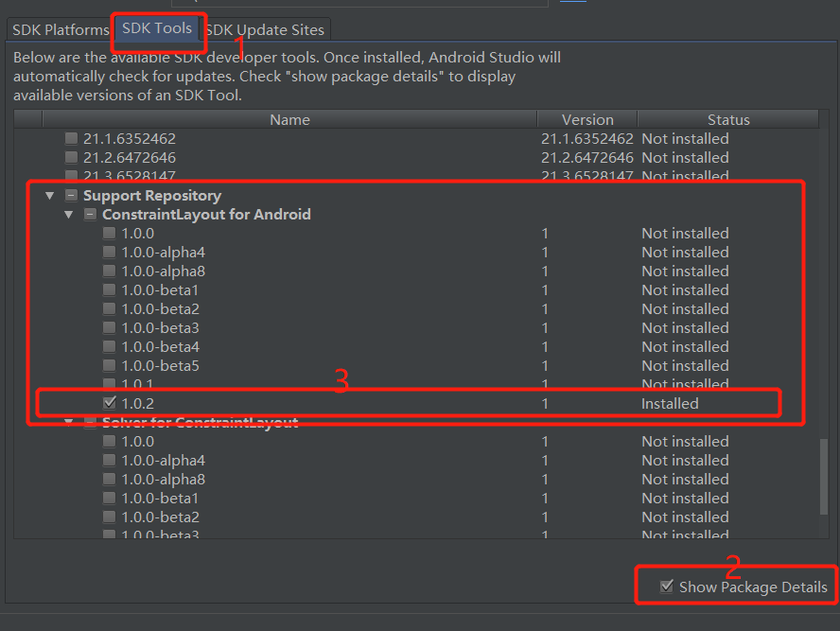Sort by the Status column
The height and width of the screenshot is (631, 840).
pos(728,119)
